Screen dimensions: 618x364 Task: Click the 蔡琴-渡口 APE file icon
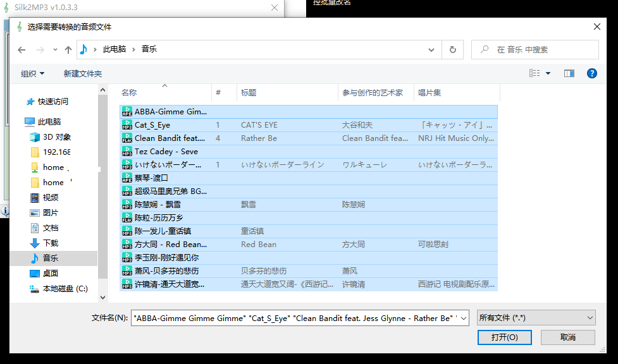tap(127, 178)
